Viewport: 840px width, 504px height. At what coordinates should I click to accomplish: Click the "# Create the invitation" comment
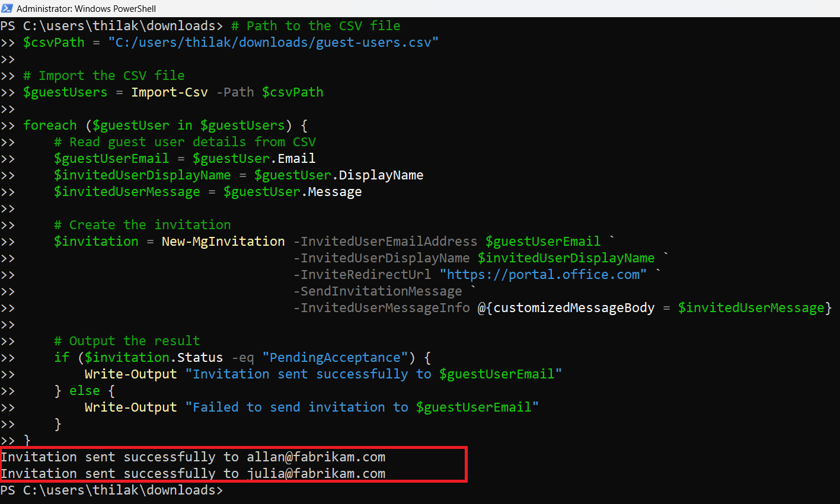coord(142,225)
